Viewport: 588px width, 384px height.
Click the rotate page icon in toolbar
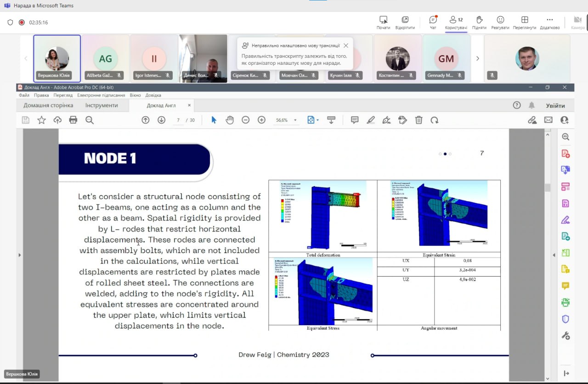(x=434, y=120)
